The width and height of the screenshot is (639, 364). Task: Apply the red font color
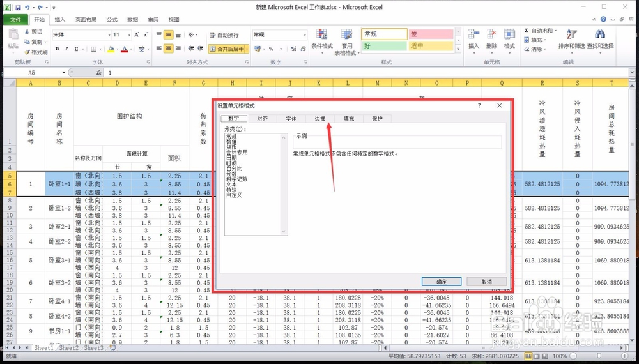125,49
